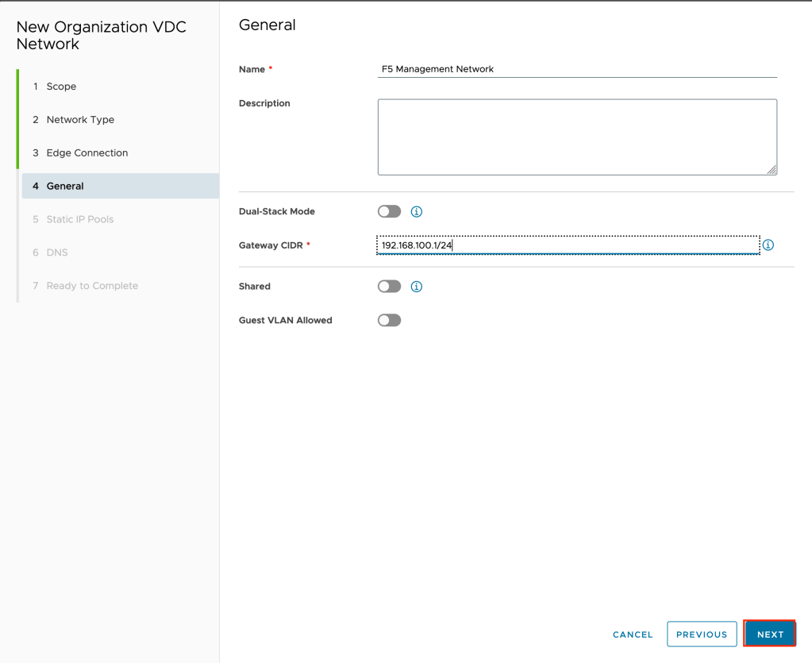
Task: Turn on the Shared toggle
Action: [389, 287]
